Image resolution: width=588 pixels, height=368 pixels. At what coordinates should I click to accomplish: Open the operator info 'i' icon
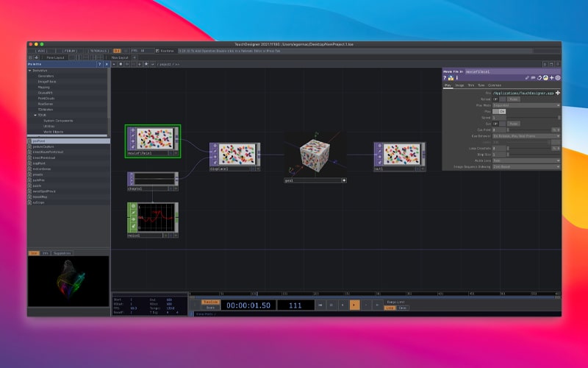456,77
